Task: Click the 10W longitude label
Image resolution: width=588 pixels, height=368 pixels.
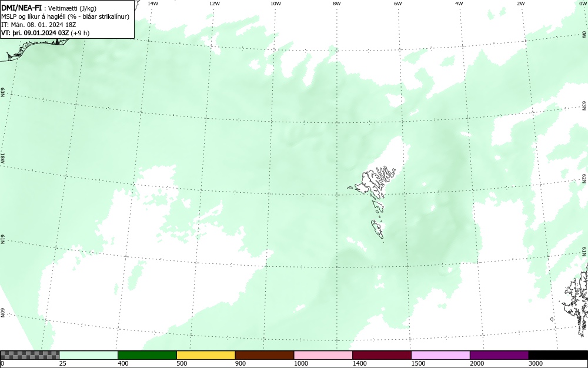Action: pyautogui.click(x=276, y=4)
